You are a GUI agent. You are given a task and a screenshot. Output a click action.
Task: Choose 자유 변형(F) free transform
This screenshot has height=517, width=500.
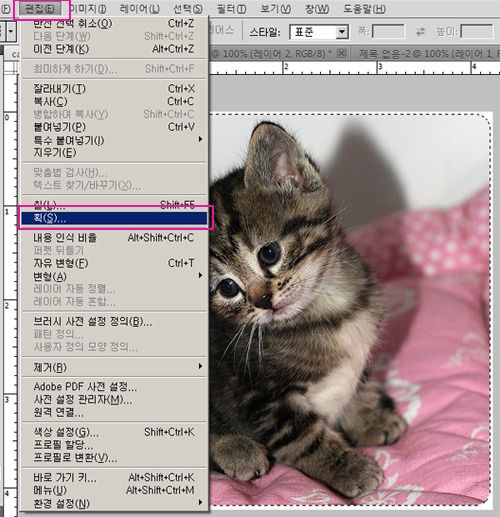[114, 263]
